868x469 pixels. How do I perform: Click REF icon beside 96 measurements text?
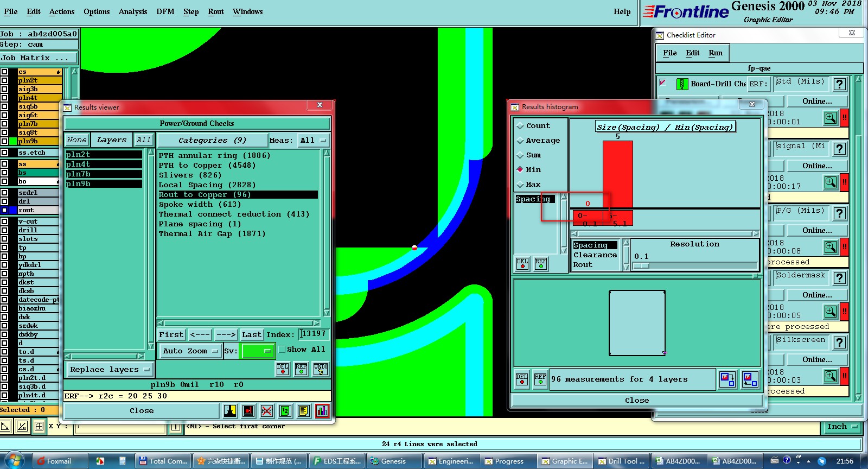[x=540, y=379]
